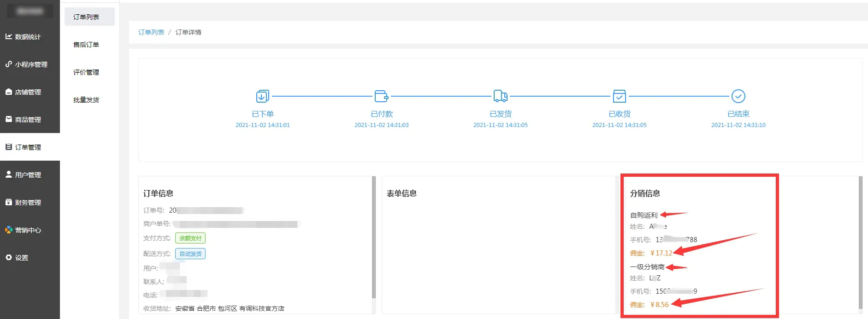
Task: Click the 已收货 box step icon
Action: point(619,96)
